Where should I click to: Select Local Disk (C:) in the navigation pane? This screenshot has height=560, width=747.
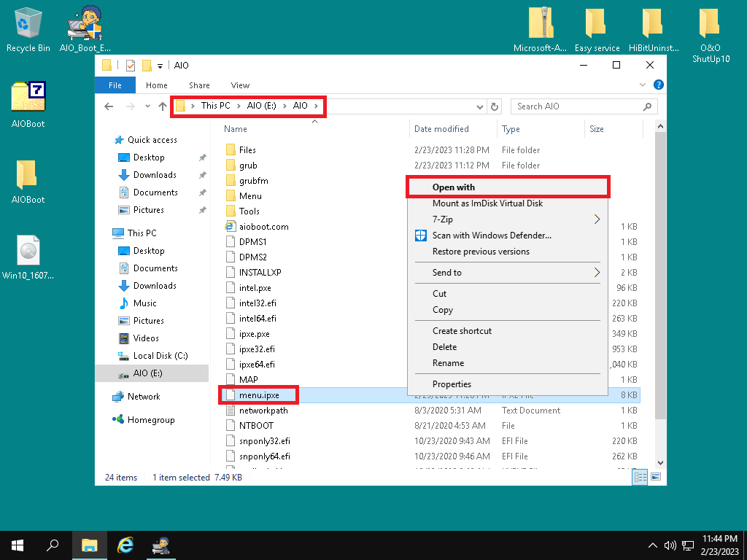(x=160, y=356)
